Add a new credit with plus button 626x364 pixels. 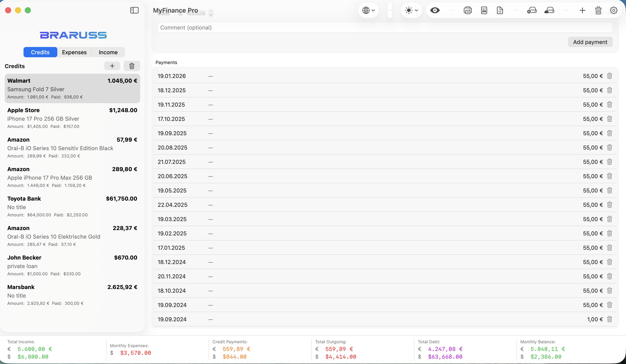point(112,66)
